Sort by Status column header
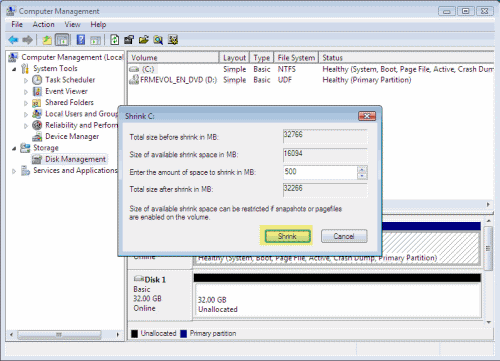Screen dimensions: 500x361 click(406, 58)
